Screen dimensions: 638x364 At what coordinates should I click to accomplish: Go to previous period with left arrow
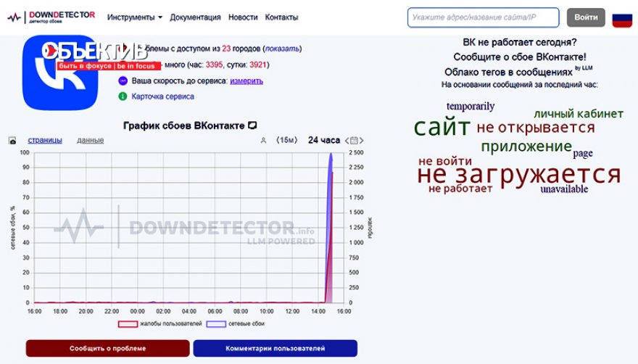pos(347,141)
